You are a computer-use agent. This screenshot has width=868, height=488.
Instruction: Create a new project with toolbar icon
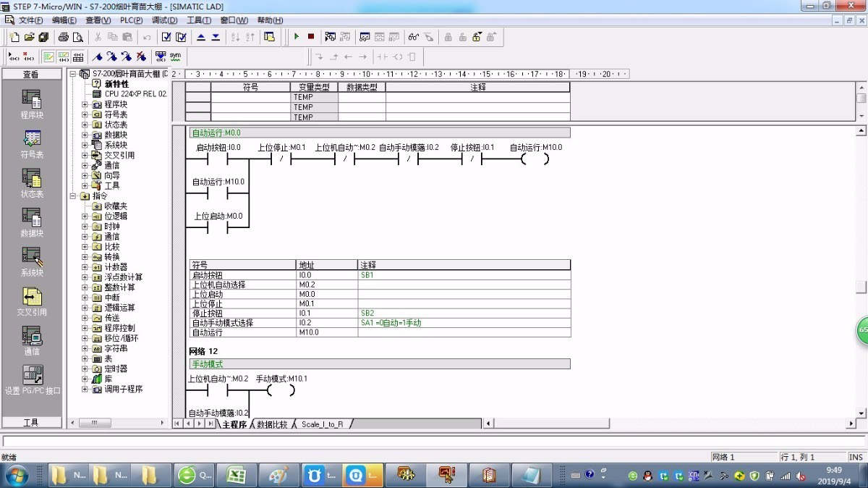click(x=14, y=37)
